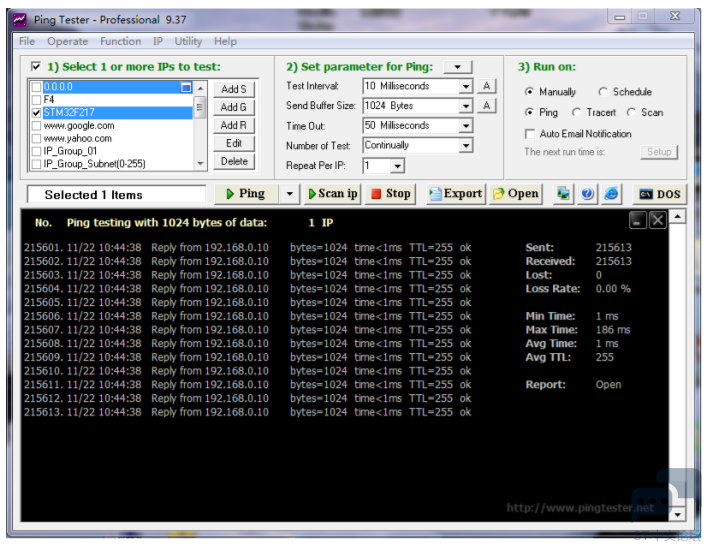Click the green Ping start button
Viewport: 710px width, 551px height.
[245, 194]
